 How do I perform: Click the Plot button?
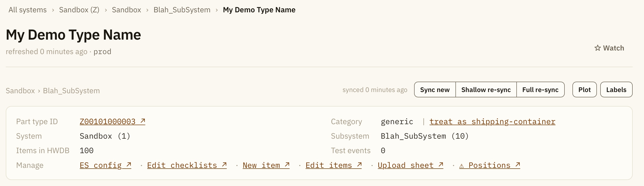584,90
